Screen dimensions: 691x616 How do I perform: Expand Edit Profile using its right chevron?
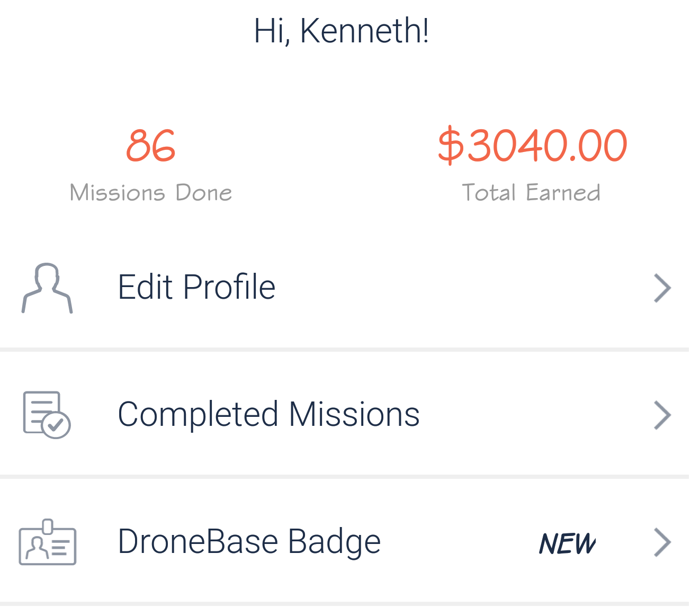[x=662, y=288]
